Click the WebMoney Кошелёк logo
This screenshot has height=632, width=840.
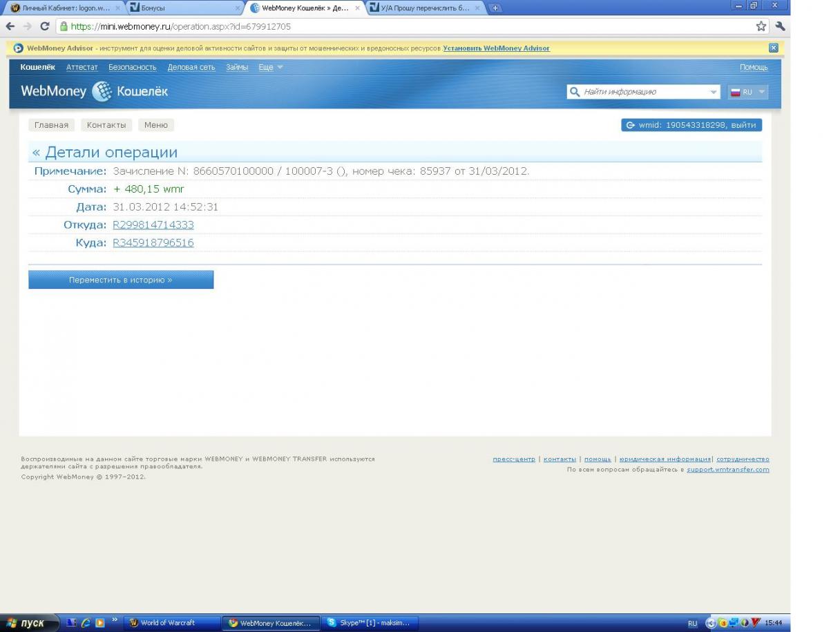click(x=94, y=91)
